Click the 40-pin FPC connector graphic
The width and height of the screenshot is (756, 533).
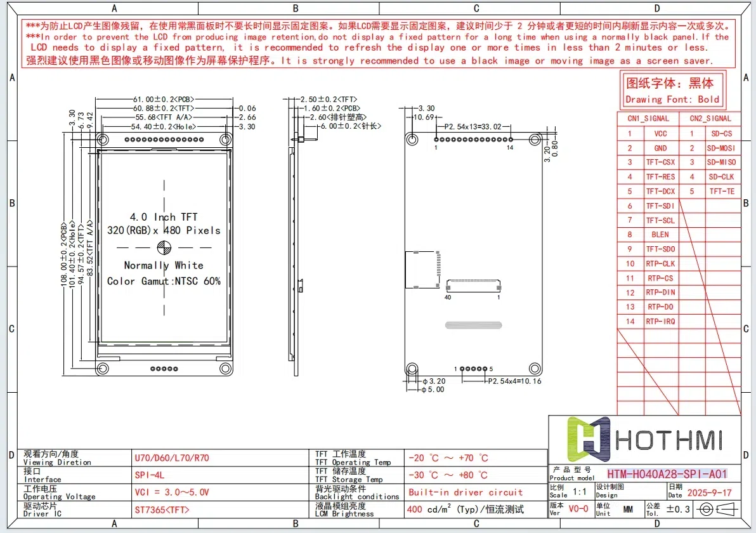pyautogui.click(x=473, y=285)
